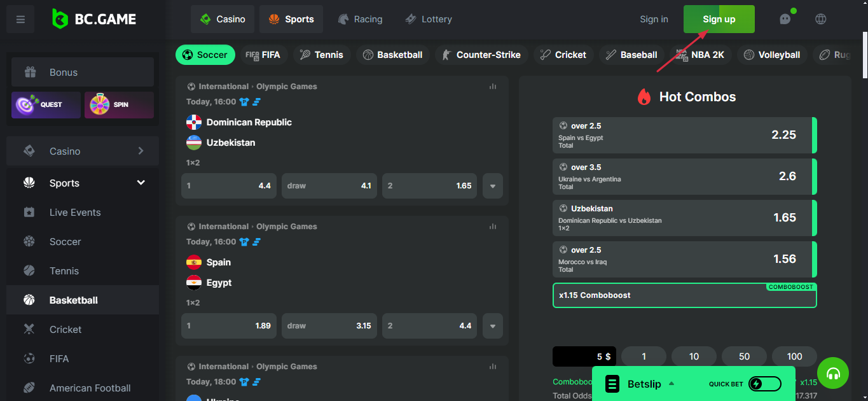868x401 pixels.
Task: Open the live chat messenger icon
Action: tap(785, 19)
